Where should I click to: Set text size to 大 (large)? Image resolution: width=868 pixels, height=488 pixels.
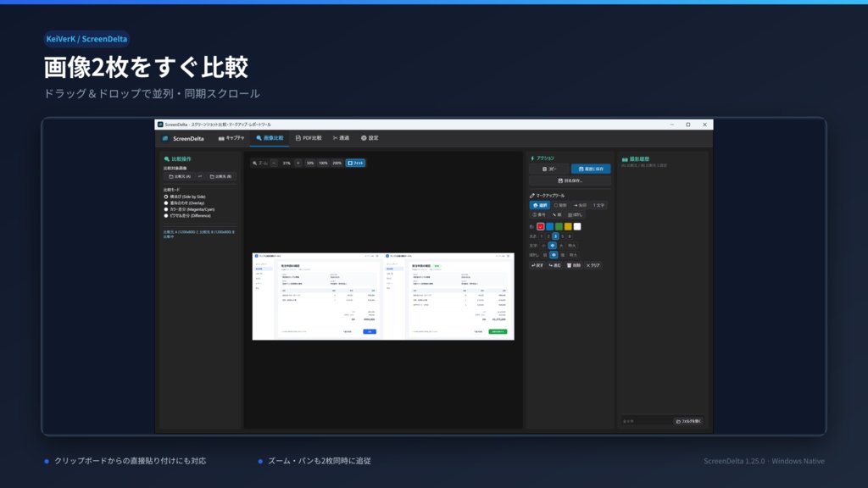pos(561,246)
